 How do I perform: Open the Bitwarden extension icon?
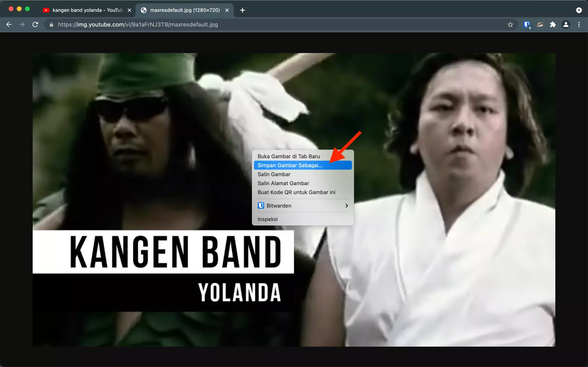click(526, 24)
